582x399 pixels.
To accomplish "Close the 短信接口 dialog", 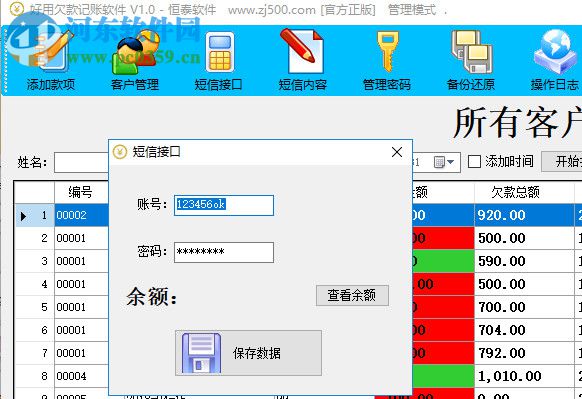I will [397, 152].
